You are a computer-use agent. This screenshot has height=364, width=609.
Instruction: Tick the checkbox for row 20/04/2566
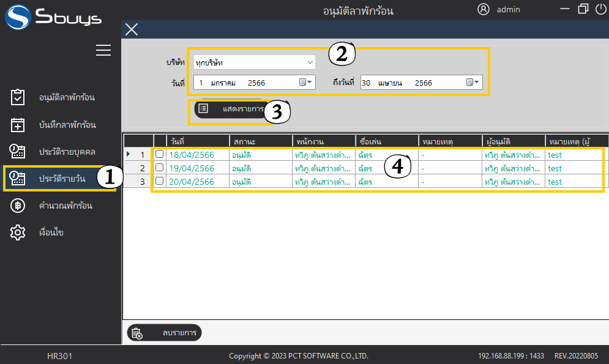(160, 181)
